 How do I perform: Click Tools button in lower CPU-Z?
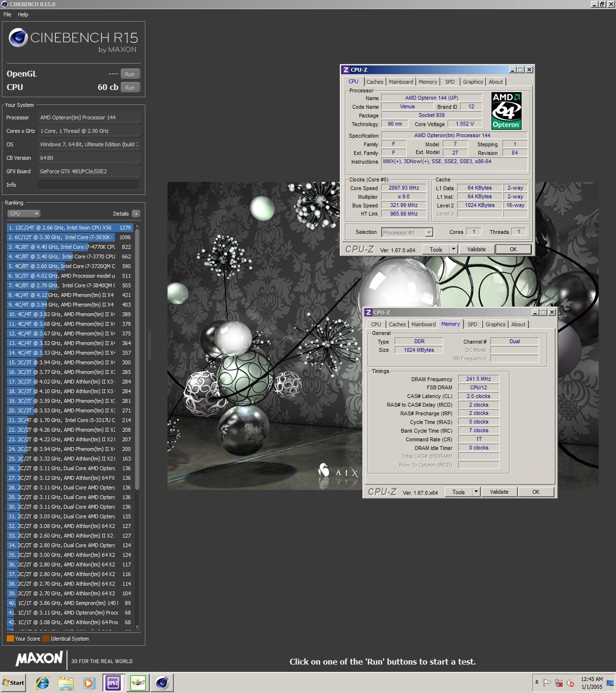(459, 492)
